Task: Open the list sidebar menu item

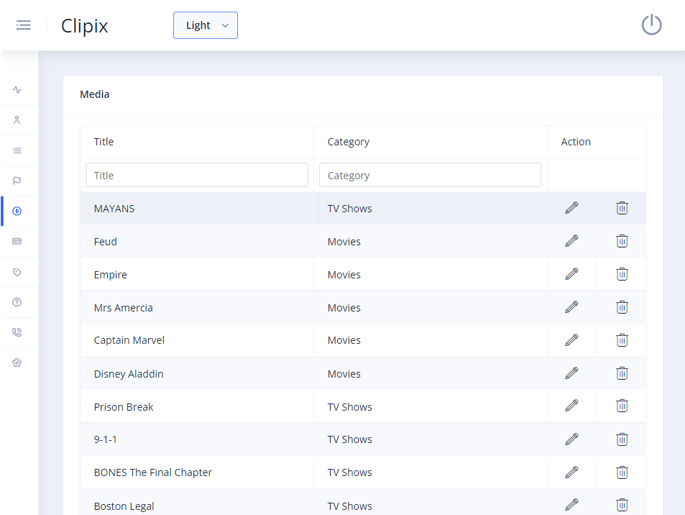Action: click(17, 151)
